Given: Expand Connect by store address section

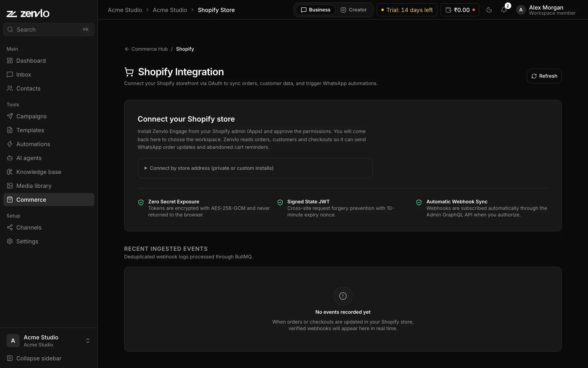Looking at the screenshot, I should tap(255, 168).
